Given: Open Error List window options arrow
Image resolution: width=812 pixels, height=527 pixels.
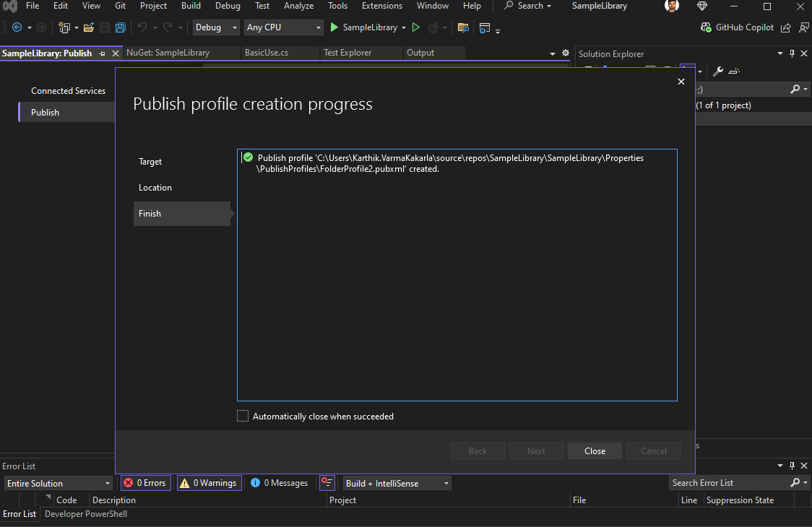Looking at the screenshot, I should click(780, 466).
